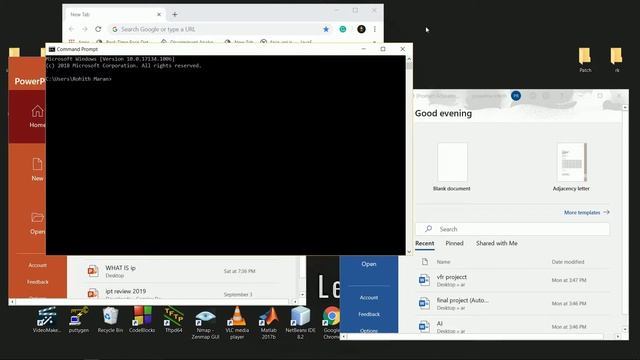Viewport: 640px width, 360px height.
Task: Launch Matlab 2017b desktop shortcut
Action: click(x=268, y=323)
